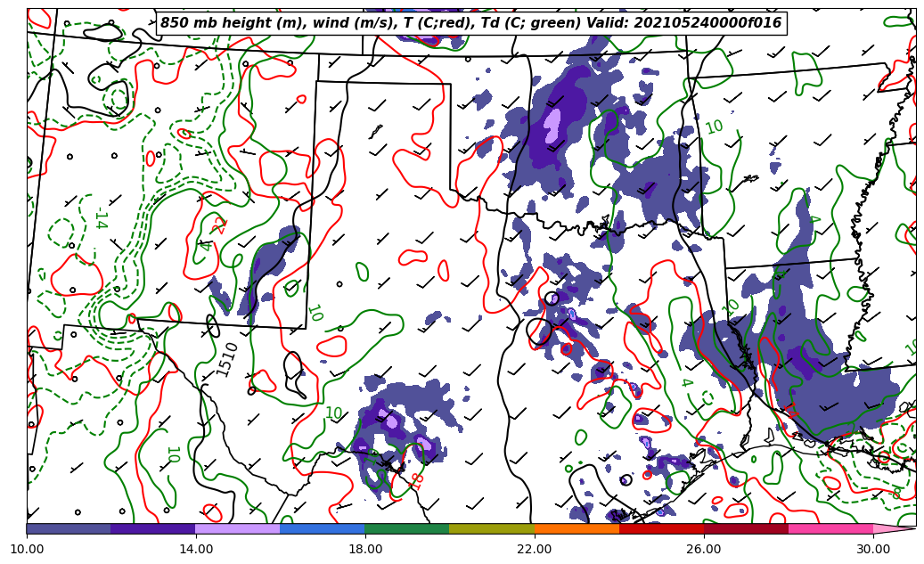Image resolution: width=924 pixels, height=564 pixels.
Task: Click the dark purple 12–14 colorbar segment
Action: point(153,528)
